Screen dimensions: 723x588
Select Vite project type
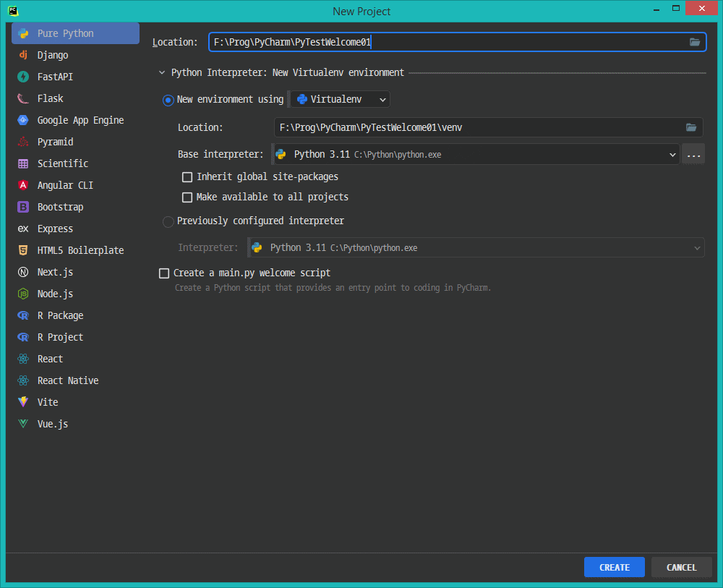[76, 401]
